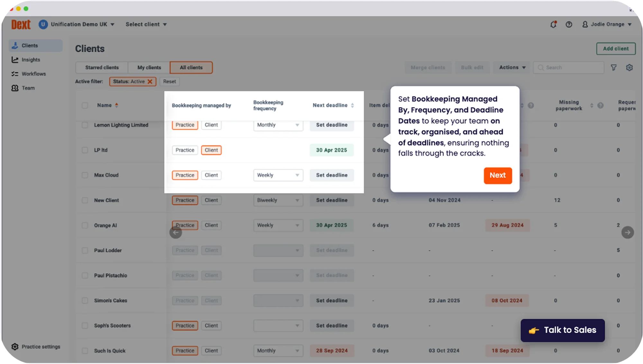The width and height of the screenshot is (643, 364).
Task: Click the Dext logo
Action: point(21,24)
